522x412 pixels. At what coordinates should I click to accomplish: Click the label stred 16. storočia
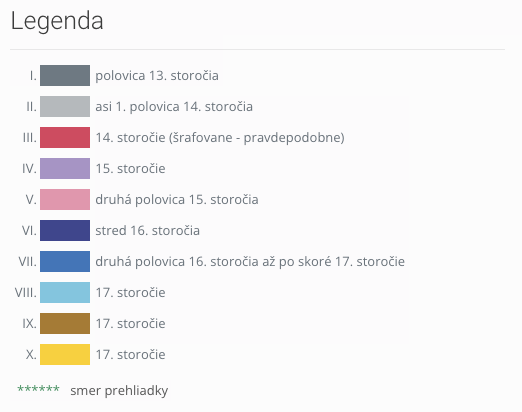click(148, 231)
